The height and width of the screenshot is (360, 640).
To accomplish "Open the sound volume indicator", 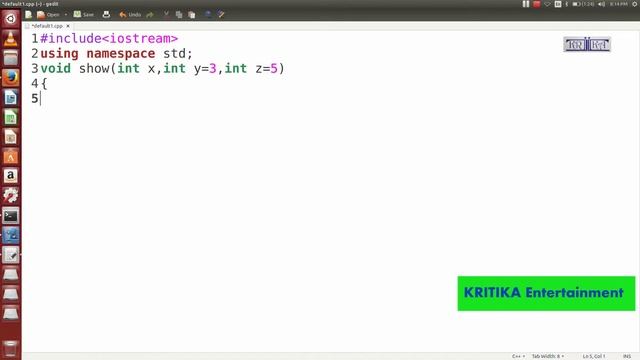I will tap(602, 4).
